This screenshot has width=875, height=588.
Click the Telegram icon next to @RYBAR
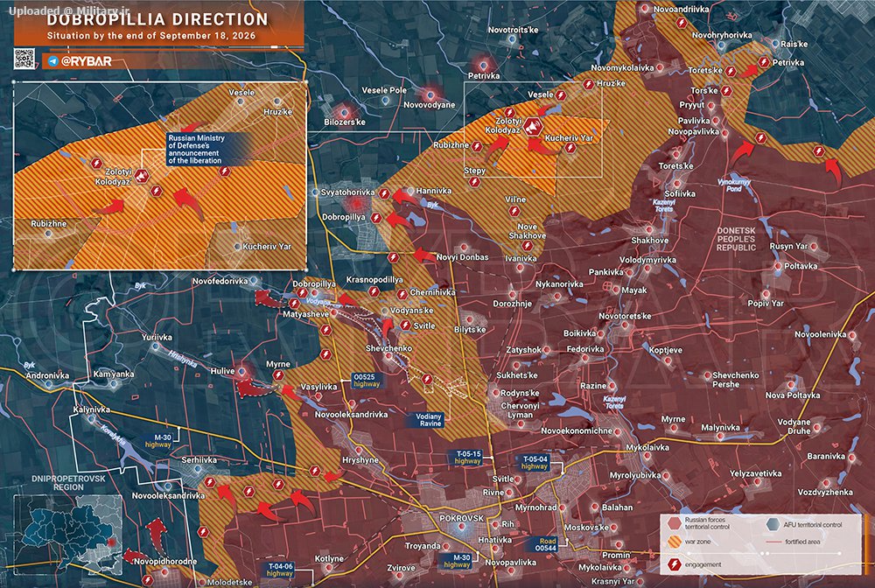click(x=53, y=61)
